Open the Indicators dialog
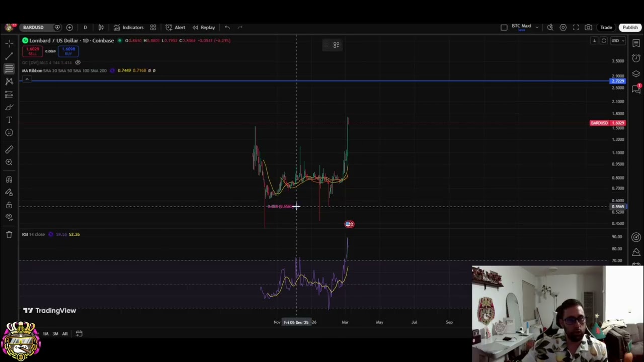Image resolution: width=644 pixels, height=362 pixels. 128,28
